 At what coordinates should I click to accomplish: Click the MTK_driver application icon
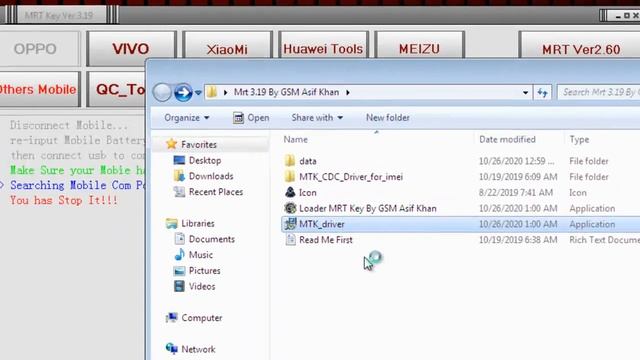[x=290, y=224]
